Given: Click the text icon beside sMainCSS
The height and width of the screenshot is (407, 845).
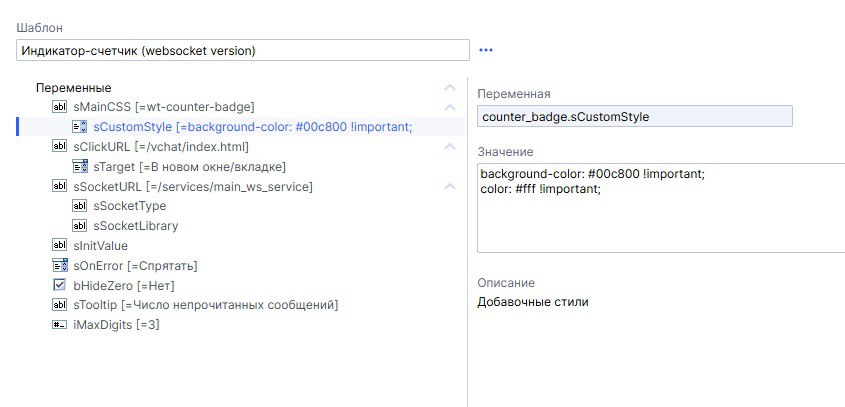Looking at the screenshot, I should tap(59, 107).
